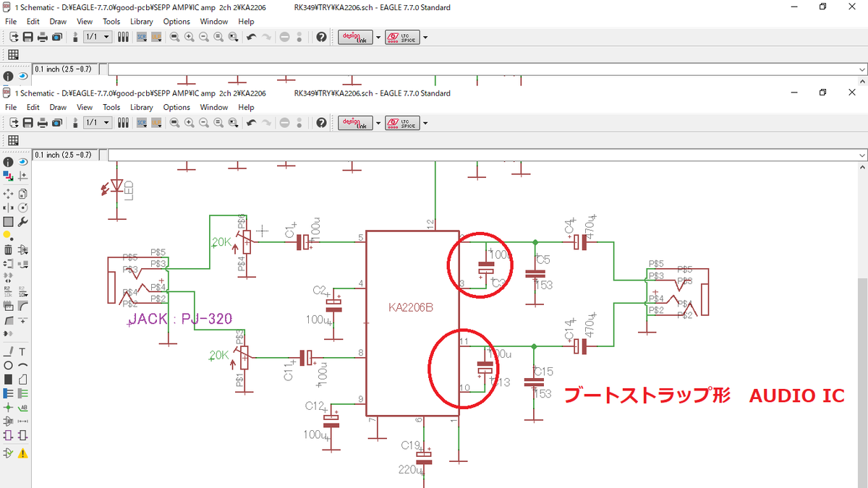This screenshot has height=488, width=868.
Task: Select the Rectangle tool
Action: 8,379
